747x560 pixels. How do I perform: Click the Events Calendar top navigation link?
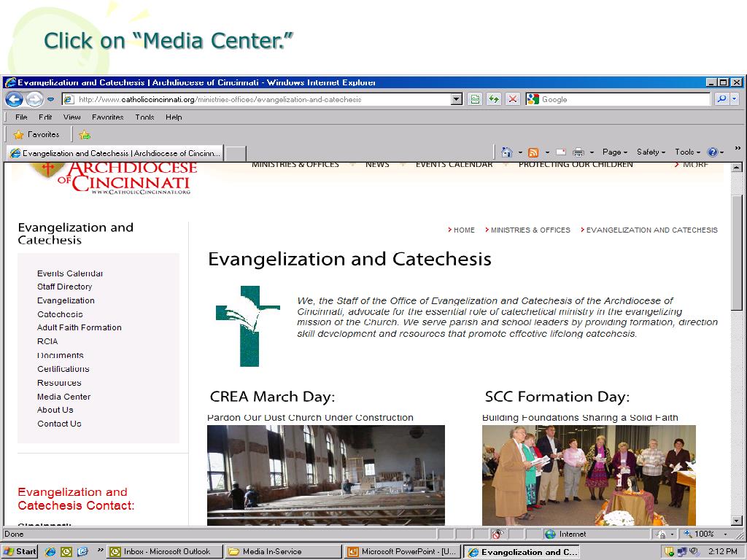pos(454,165)
